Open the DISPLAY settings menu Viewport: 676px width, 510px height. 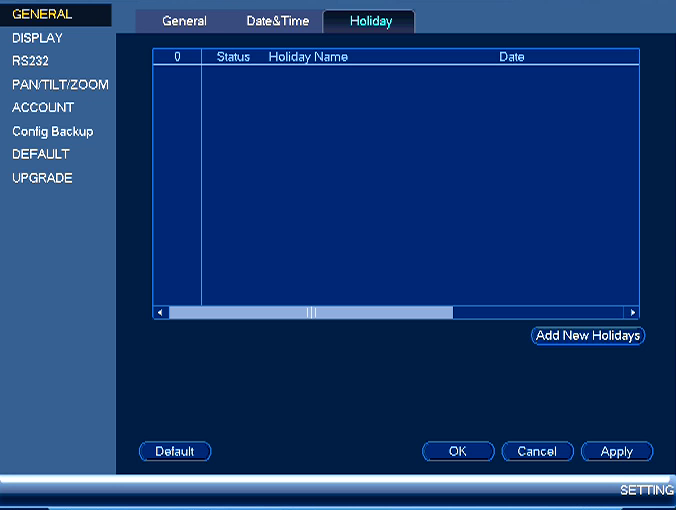click(x=38, y=38)
